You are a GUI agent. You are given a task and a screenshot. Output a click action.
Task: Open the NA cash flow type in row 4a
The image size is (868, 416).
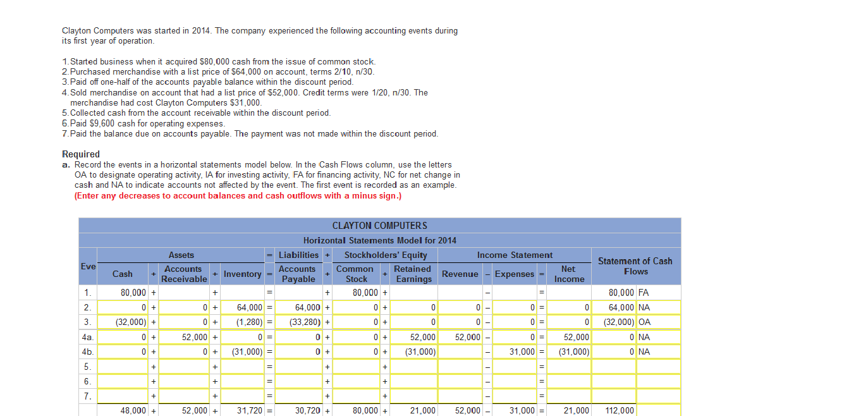(x=659, y=337)
